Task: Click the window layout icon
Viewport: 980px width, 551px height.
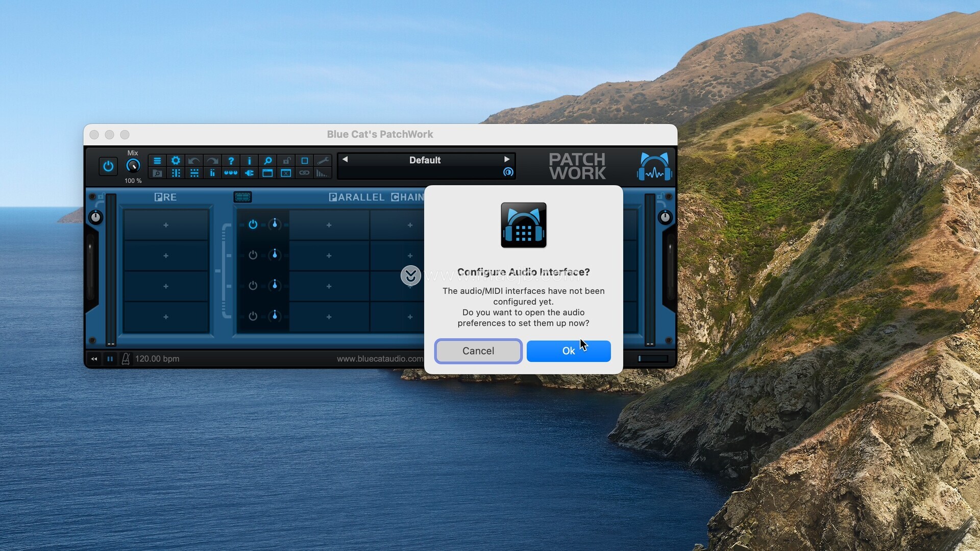Action: point(267,173)
